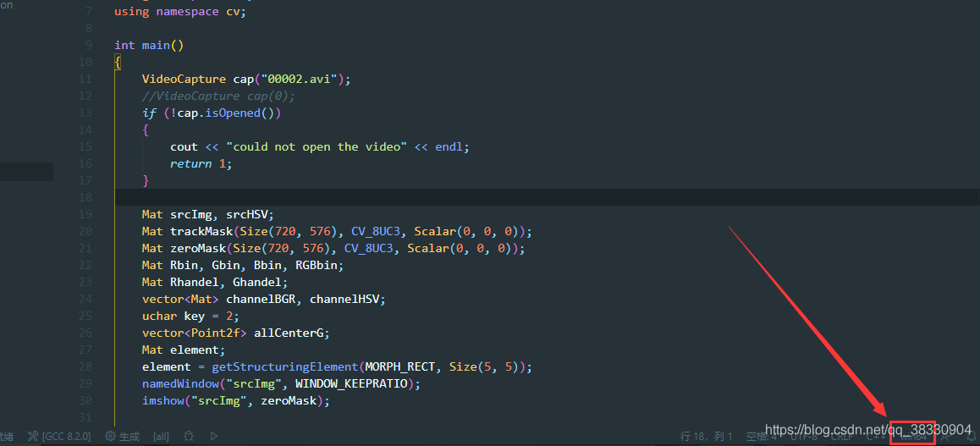Image resolution: width=980 pixels, height=446 pixels.
Task: Place cursor on int main() line
Action: pyautogui.click(x=149, y=45)
